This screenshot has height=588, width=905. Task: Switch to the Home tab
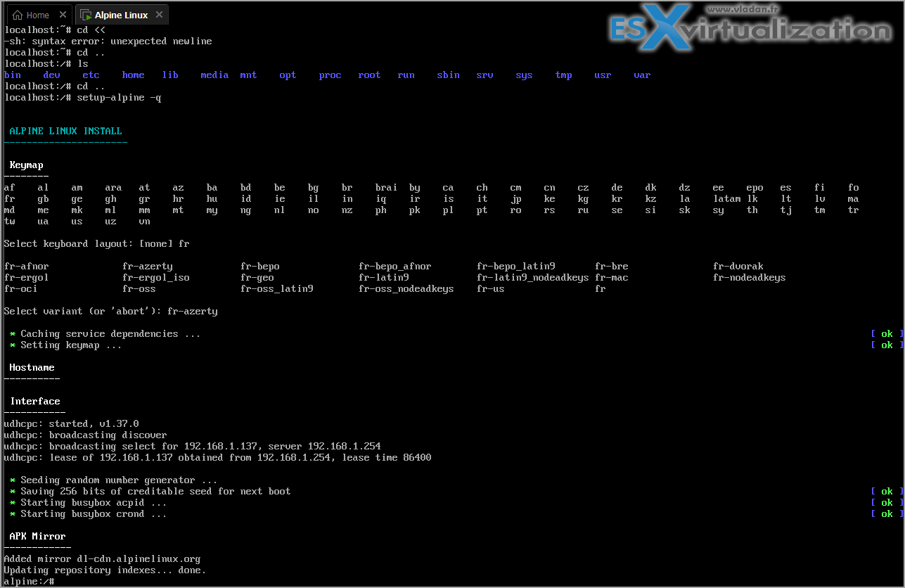pyautogui.click(x=37, y=15)
